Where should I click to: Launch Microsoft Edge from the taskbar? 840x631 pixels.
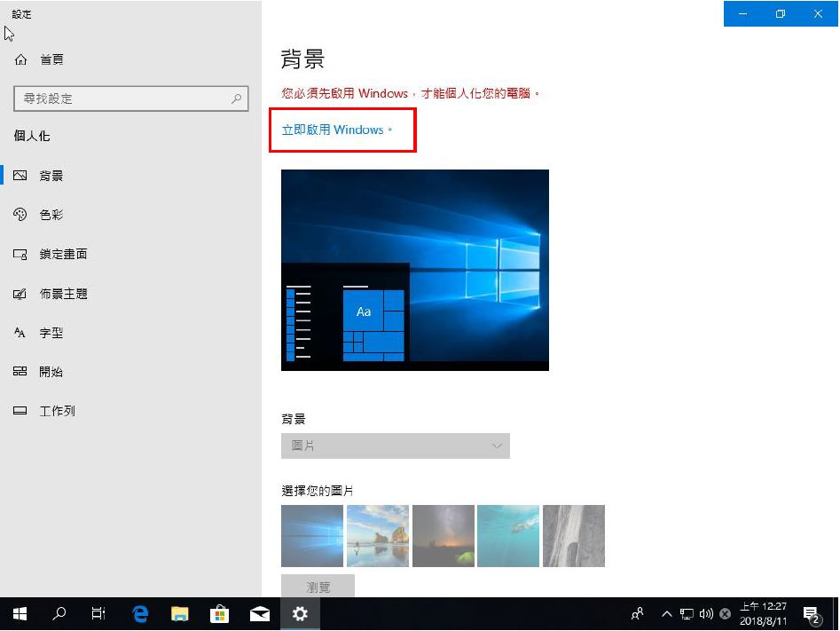[x=140, y=614]
